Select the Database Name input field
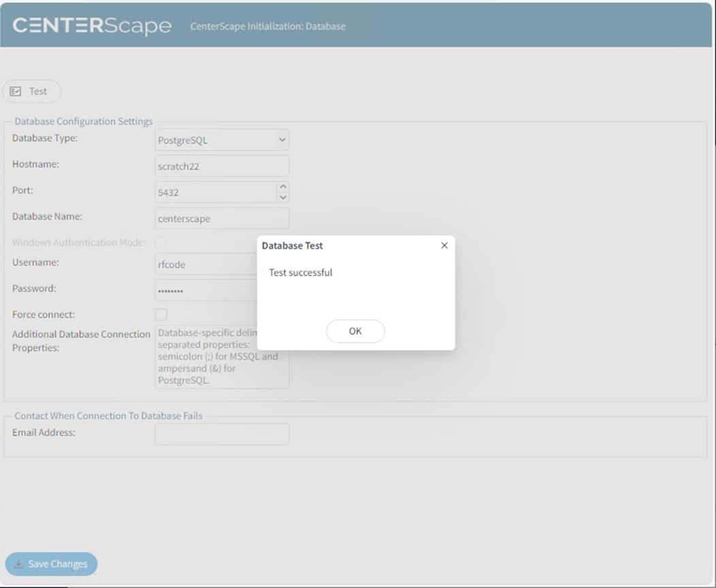Viewport: 716px width, 588px height. pos(222,218)
